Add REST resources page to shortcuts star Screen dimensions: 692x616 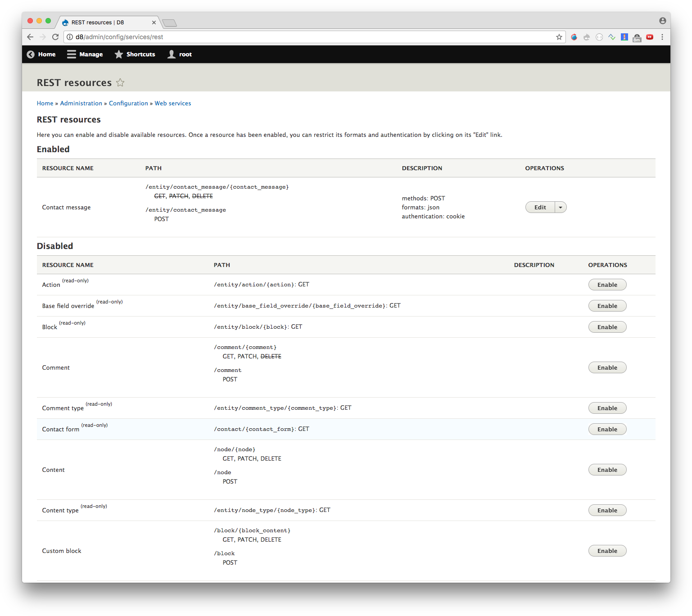(x=120, y=82)
